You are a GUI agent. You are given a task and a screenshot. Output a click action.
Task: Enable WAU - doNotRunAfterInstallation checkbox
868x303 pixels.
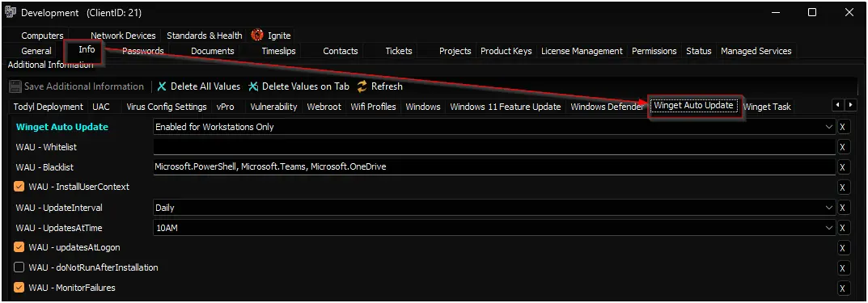(19, 267)
